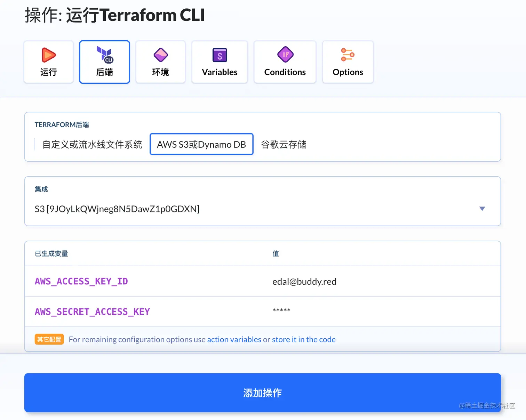Choose 谷歌云存储 backend

(284, 144)
